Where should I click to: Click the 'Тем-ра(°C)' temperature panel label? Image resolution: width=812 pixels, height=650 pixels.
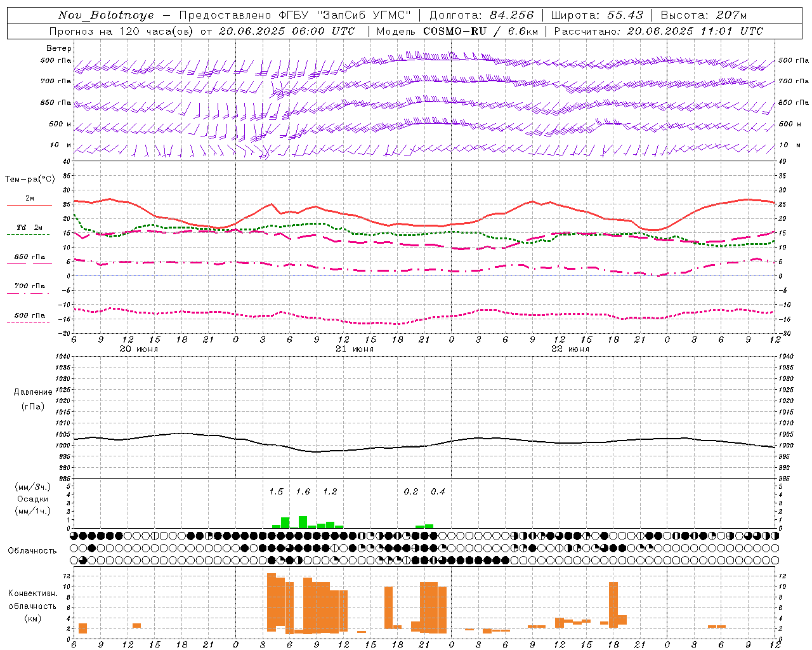29,180
